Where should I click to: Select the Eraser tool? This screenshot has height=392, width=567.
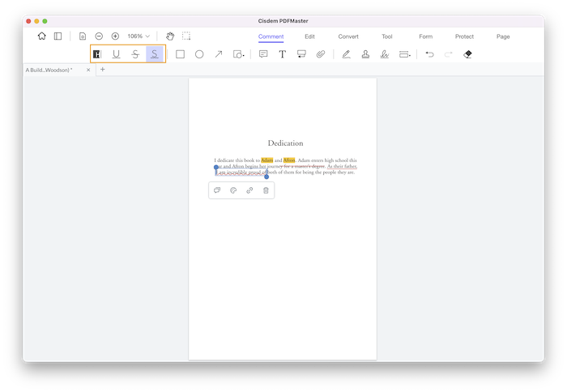pos(467,54)
